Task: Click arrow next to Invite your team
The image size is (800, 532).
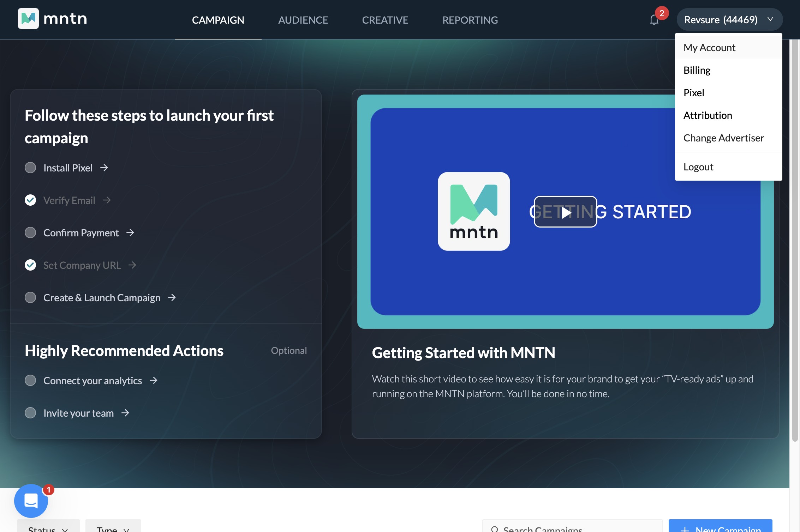Action: (125, 413)
